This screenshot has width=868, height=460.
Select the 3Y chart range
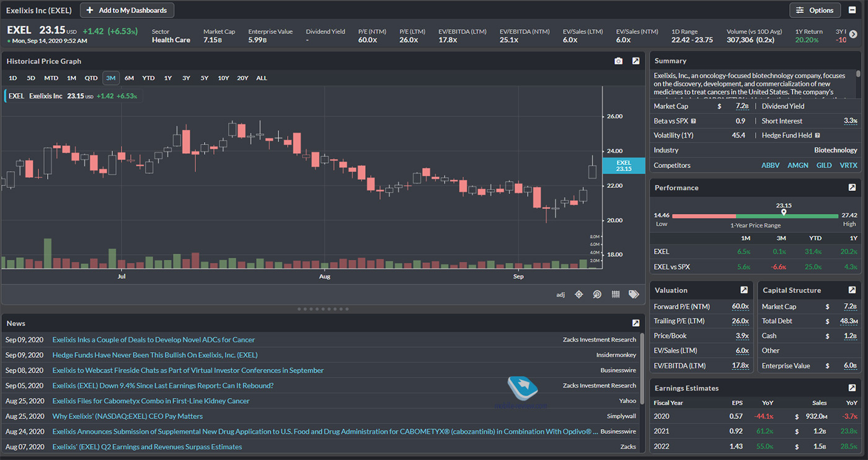tap(186, 78)
